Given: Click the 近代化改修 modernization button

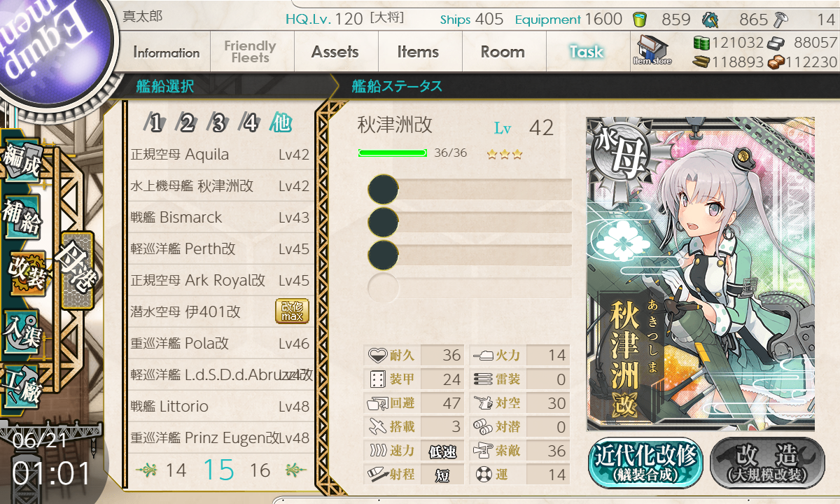Looking at the screenshot, I should point(645,463).
